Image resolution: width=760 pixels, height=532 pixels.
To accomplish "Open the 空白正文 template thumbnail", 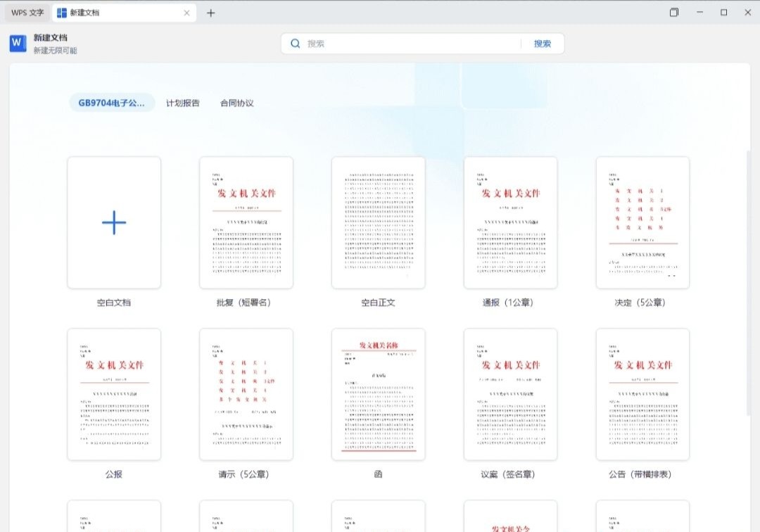I will pyautogui.click(x=379, y=223).
